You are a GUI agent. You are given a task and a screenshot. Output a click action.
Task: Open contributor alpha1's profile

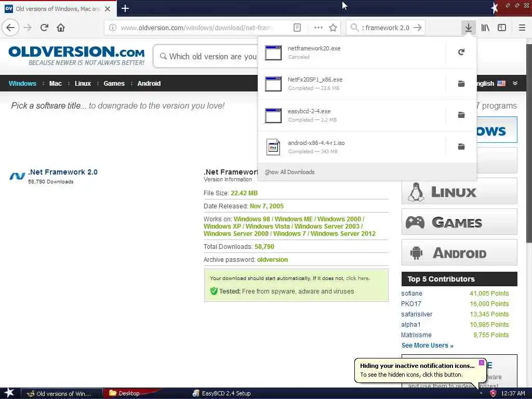[410, 324]
